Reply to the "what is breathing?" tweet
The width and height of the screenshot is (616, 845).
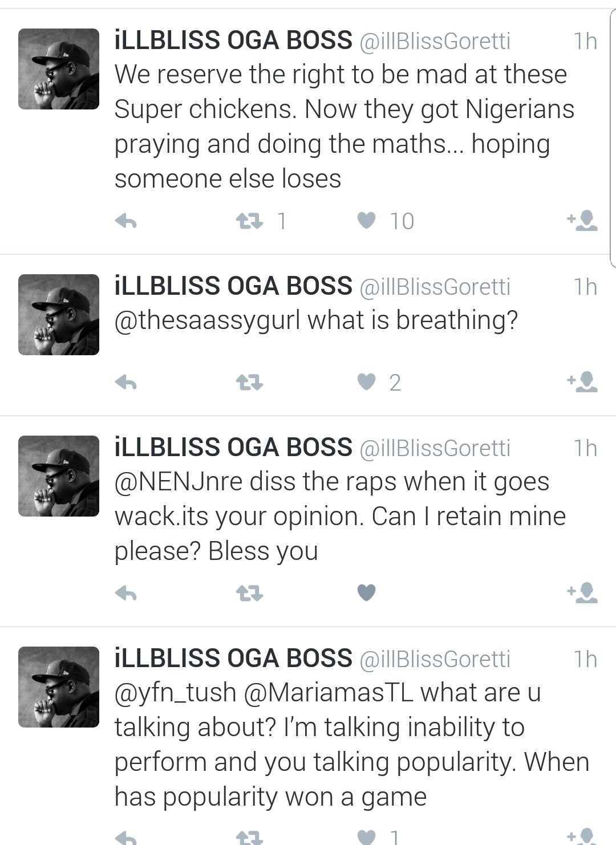126,382
